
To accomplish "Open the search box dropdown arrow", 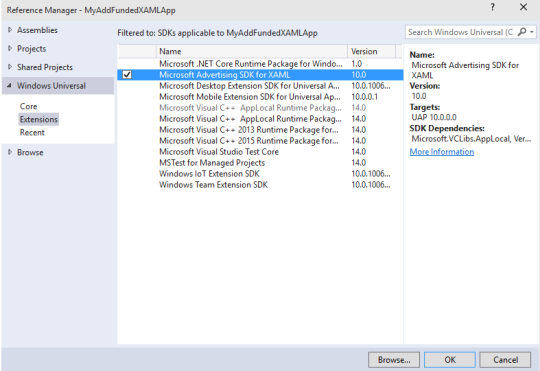I will tap(532, 32).
